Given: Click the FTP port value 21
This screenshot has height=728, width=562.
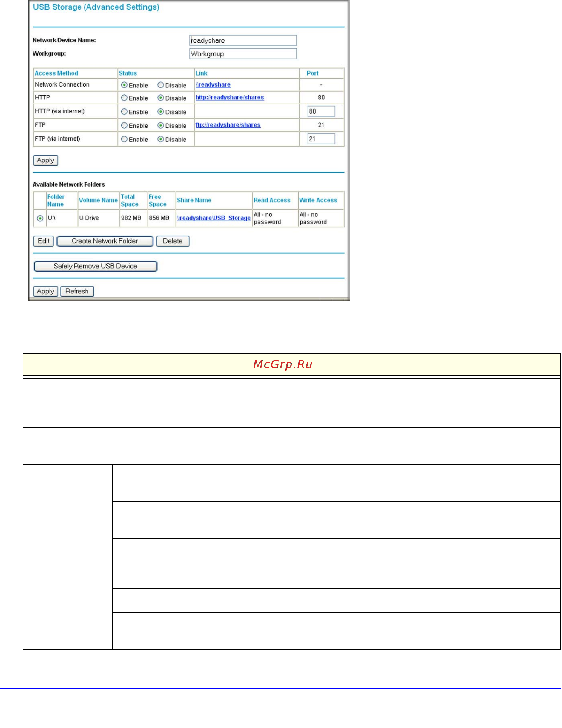Looking at the screenshot, I should pos(321,125).
